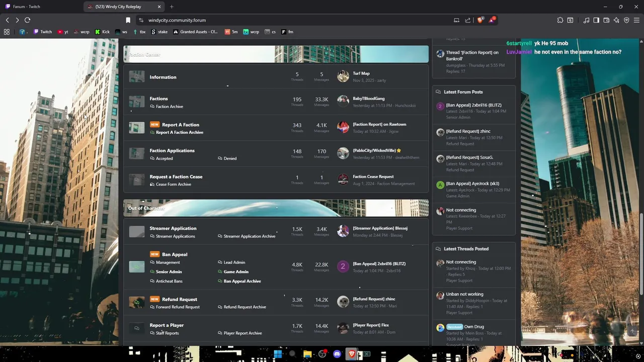Open Discord from the taskbar
The image size is (644, 362).
tap(337, 354)
